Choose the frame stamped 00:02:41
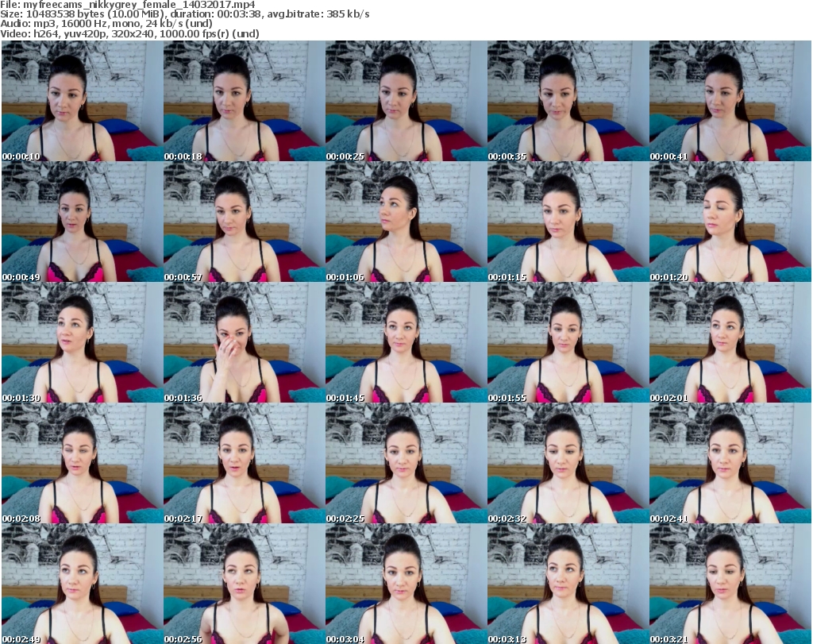This screenshot has height=644, width=813. coord(730,464)
